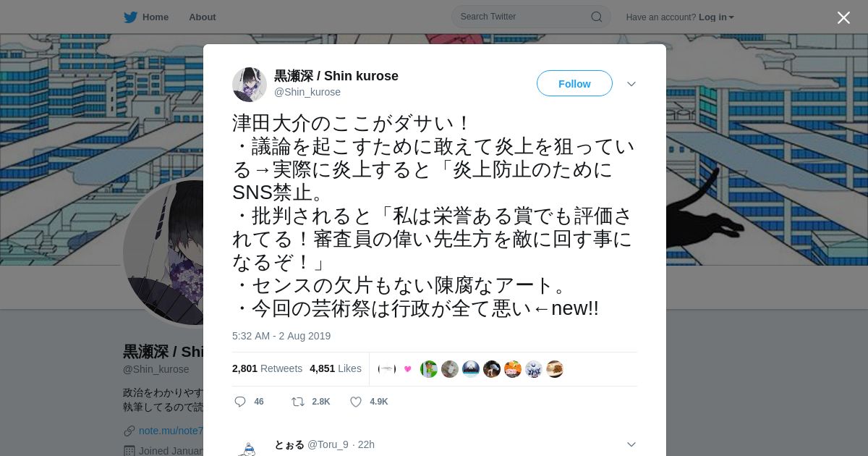
Task: Open the Log in dropdown
Action: click(x=716, y=17)
